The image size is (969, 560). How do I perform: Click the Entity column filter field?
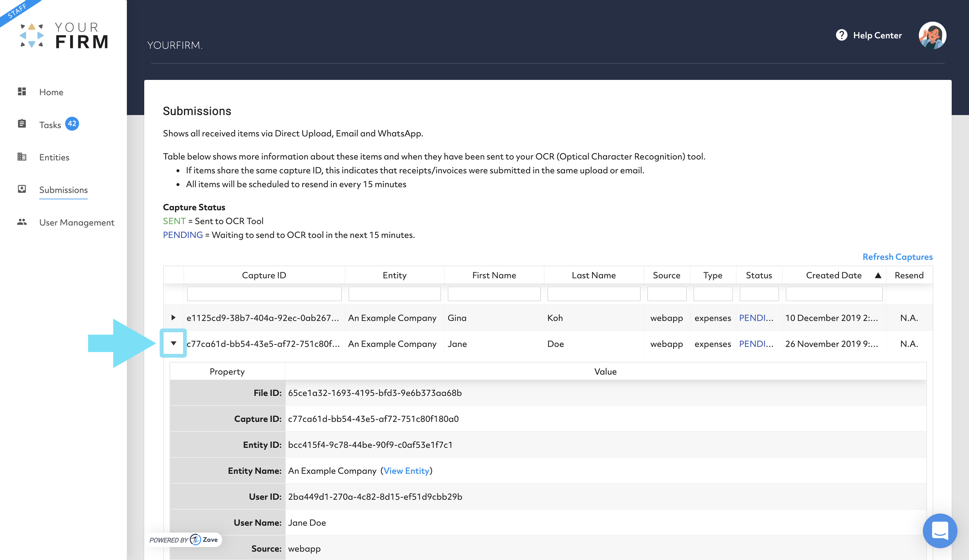point(394,294)
